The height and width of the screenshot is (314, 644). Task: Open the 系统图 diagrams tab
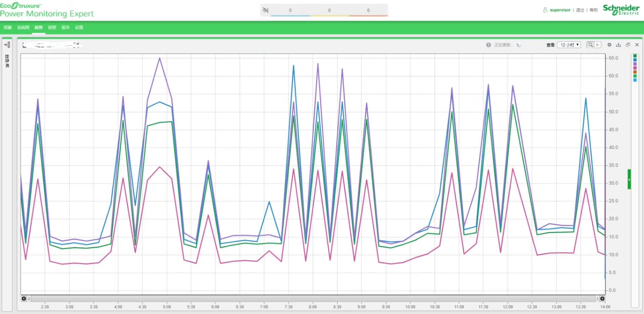[23, 28]
